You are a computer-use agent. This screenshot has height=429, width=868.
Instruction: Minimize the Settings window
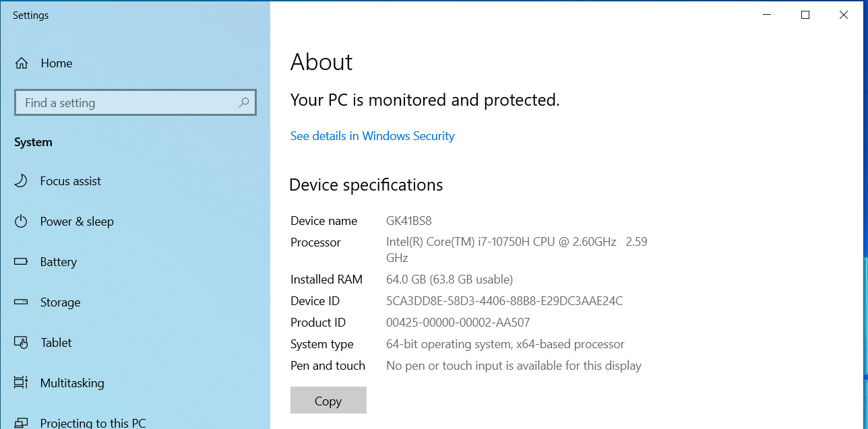[766, 15]
